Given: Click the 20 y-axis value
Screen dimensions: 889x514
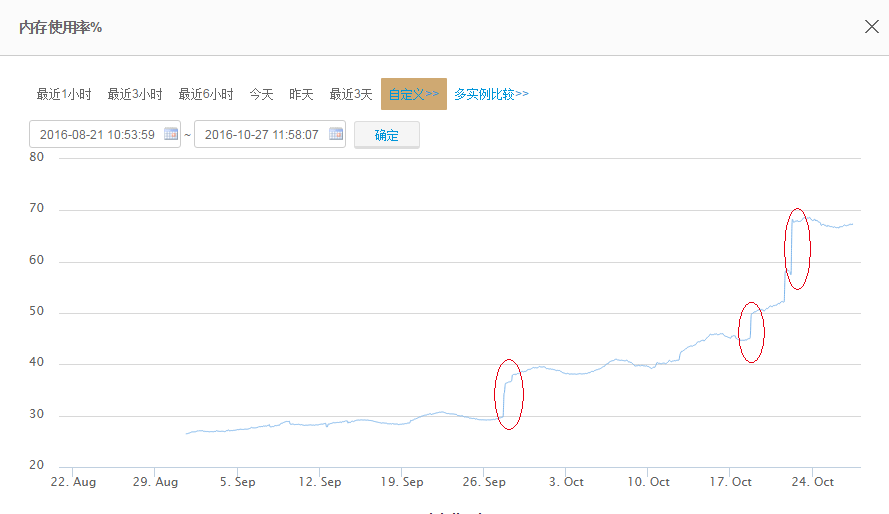Looking at the screenshot, I should (x=36, y=465).
